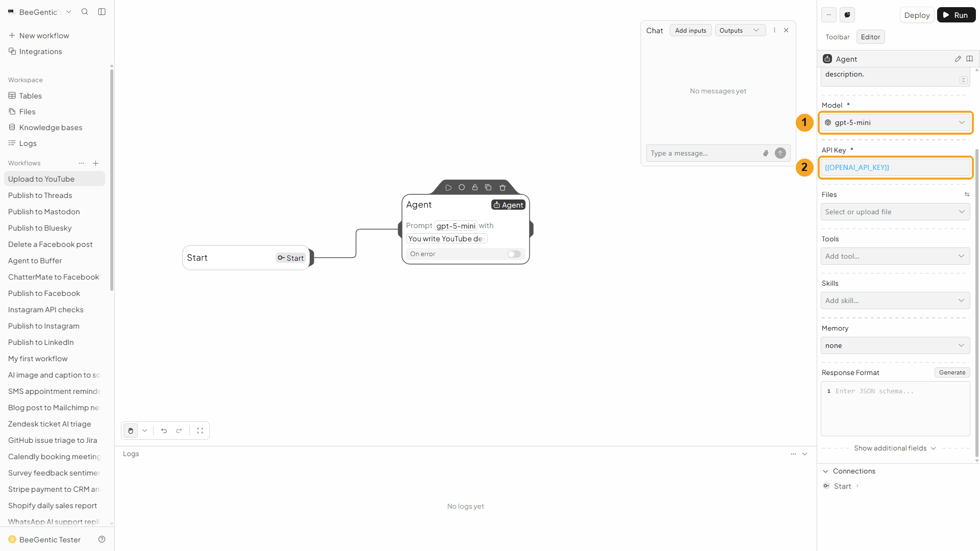Open the Chat panel's vertical dots menu

click(x=774, y=30)
